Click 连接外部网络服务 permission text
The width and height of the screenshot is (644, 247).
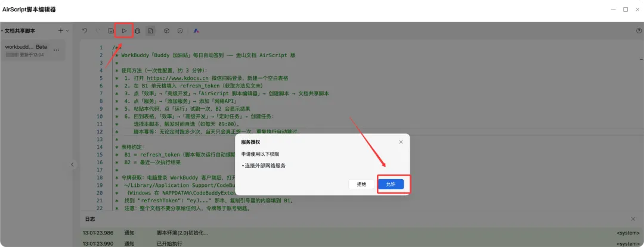[265, 165]
